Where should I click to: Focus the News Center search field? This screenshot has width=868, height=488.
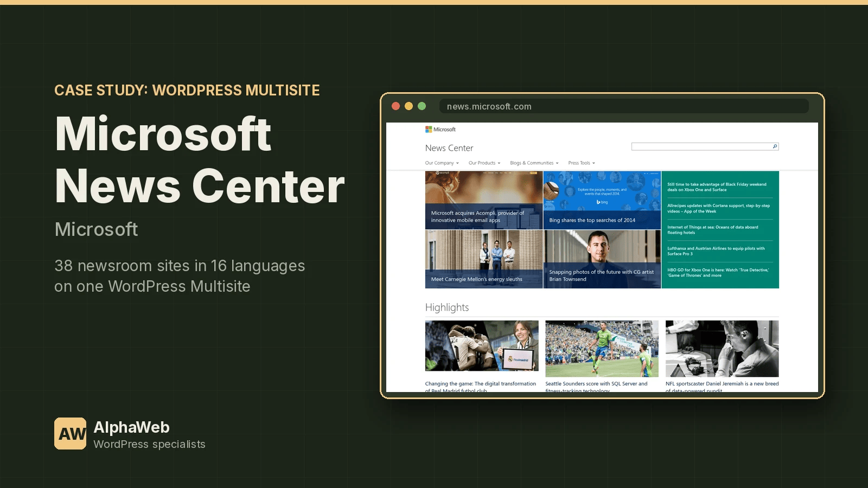(705, 146)
